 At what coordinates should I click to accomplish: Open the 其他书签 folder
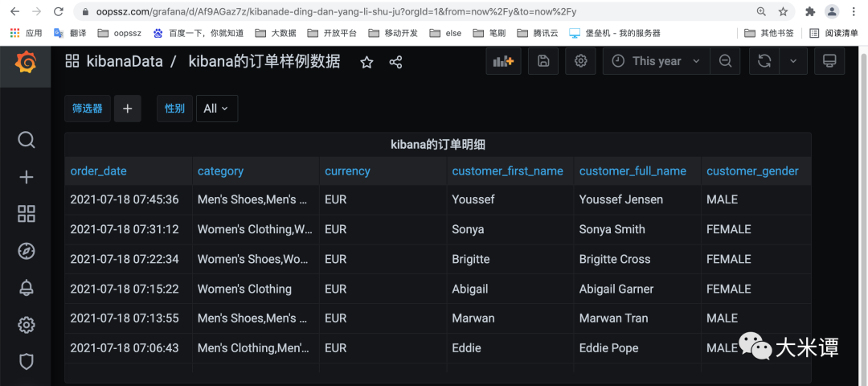(x=769, y=33)
